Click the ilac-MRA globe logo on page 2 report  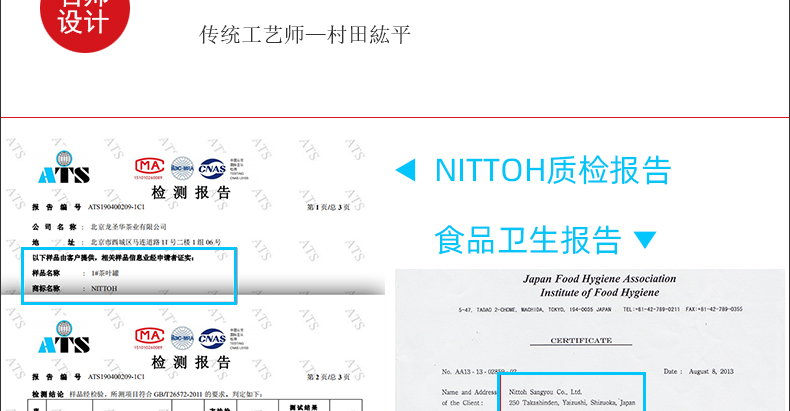click(182, 338)
